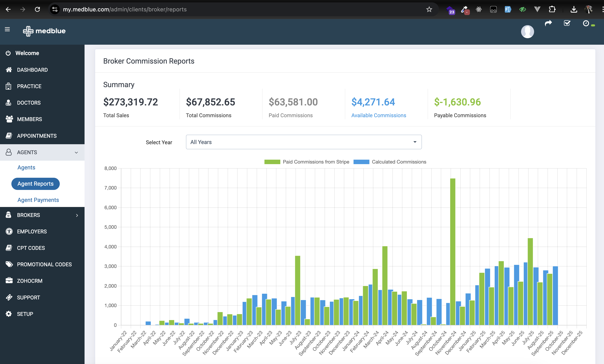Click the Agent Payments link
The width and height of the screenshot is (604, 364).
(38, 200)
